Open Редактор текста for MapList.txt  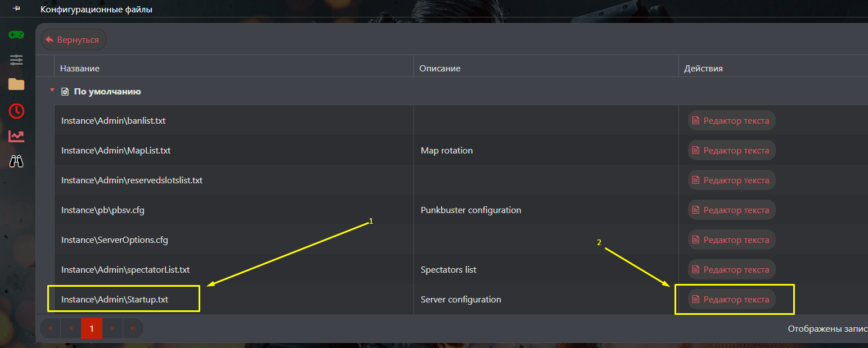point(731,150)
